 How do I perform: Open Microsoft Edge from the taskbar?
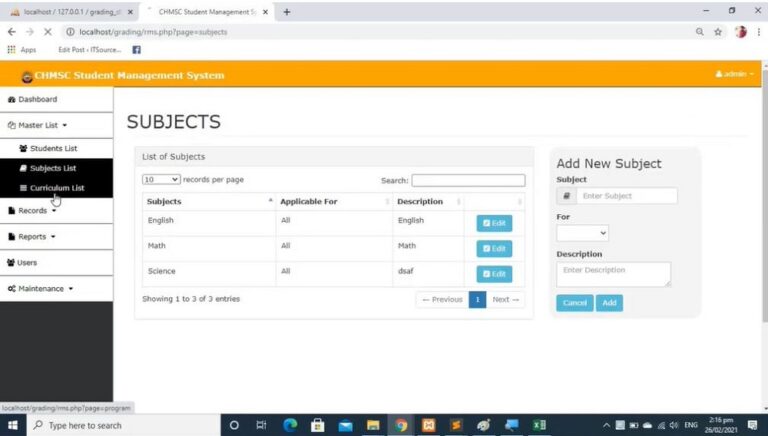pos(290,425)
